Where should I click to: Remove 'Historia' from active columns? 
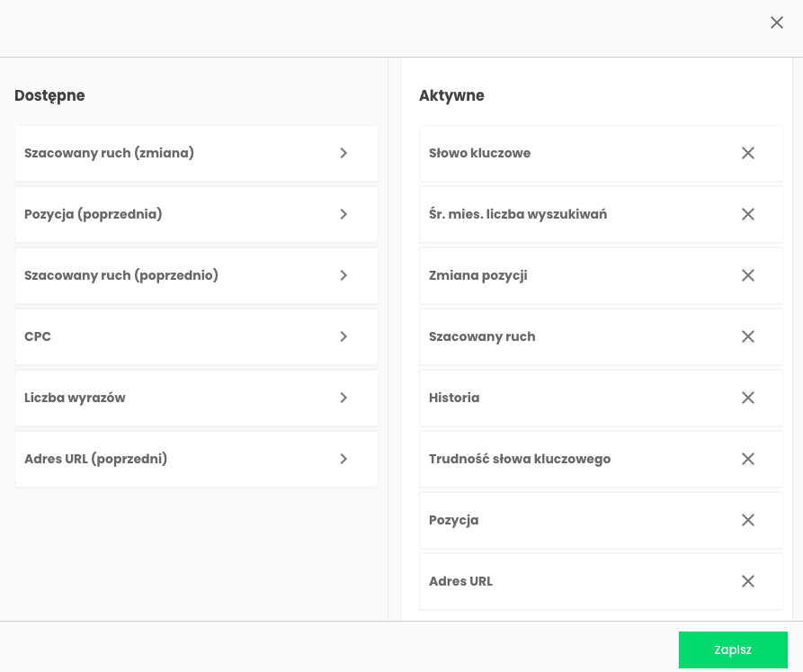pos(747,398)
